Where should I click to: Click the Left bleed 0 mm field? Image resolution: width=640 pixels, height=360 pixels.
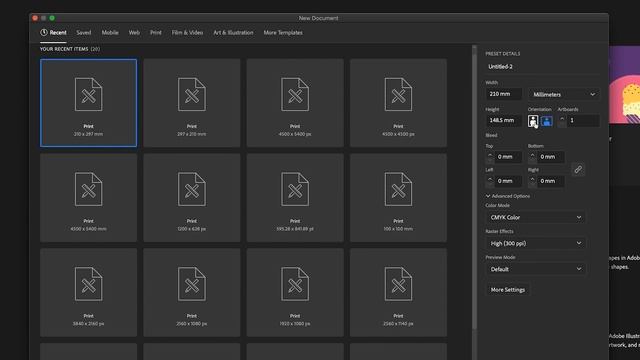pos(508,181)
